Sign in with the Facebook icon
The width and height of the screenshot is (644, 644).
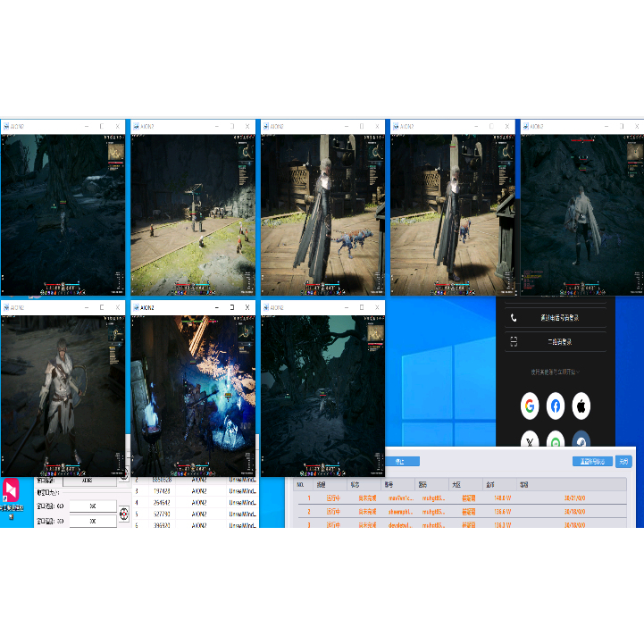pos(556,406)
